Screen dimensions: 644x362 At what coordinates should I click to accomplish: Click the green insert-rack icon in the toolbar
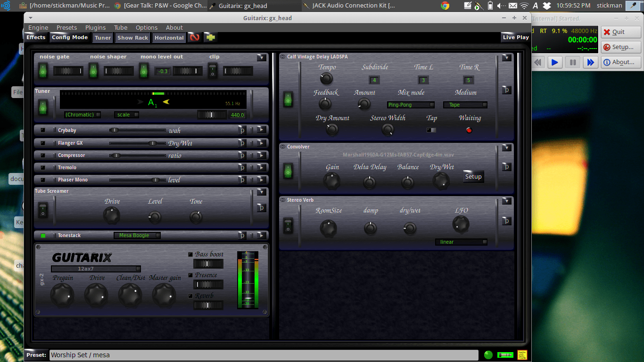pos(210,37)
